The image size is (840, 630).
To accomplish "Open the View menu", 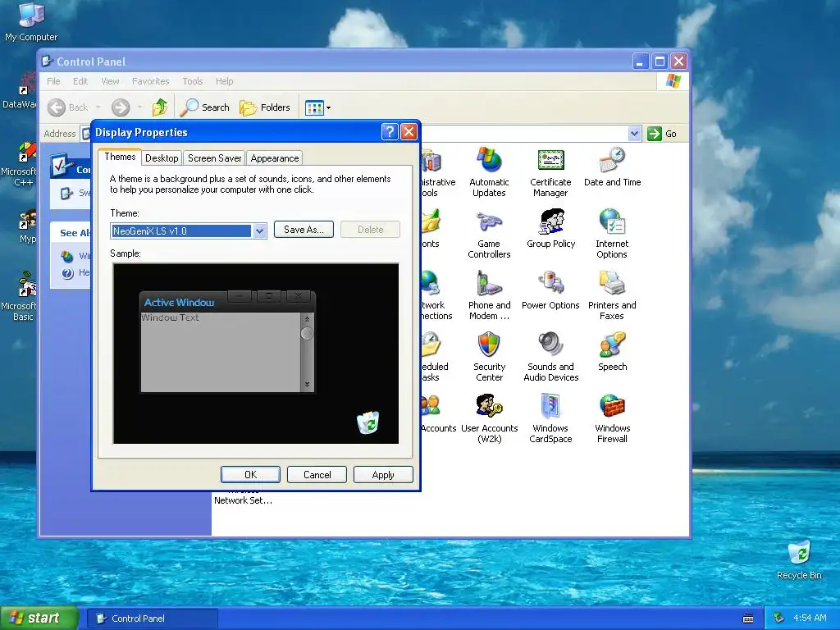I will point(111,81).
